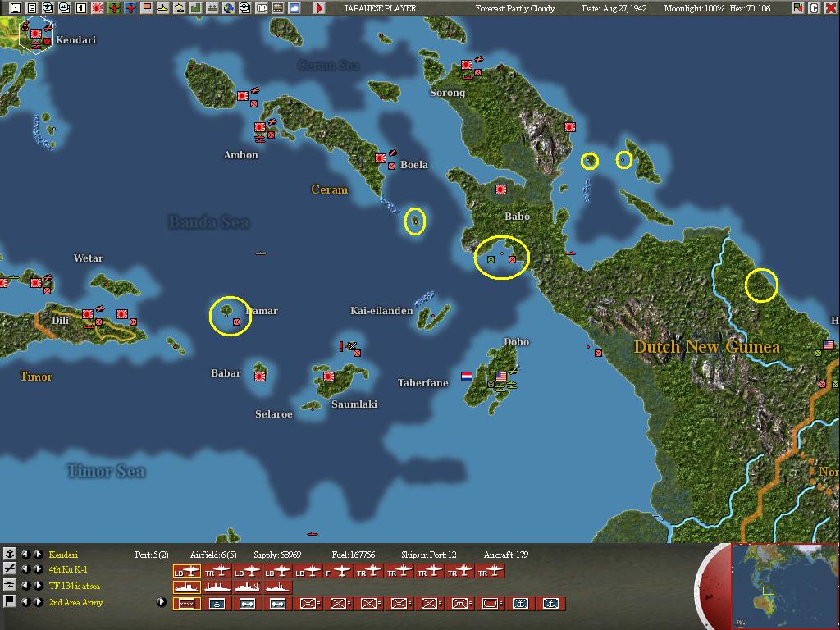Click the ship icon beside TF 134 row
The height and width of the screenshot is (630, 840).
(x=9, y=585)
